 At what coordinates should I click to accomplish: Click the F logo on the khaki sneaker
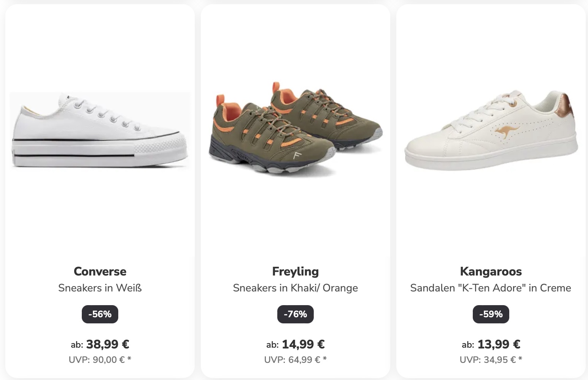pyautogui.click(x=297, y=155)
